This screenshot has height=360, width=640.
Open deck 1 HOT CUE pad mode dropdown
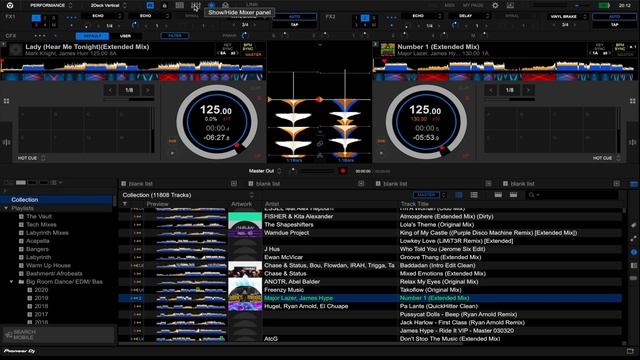[32, 158]
